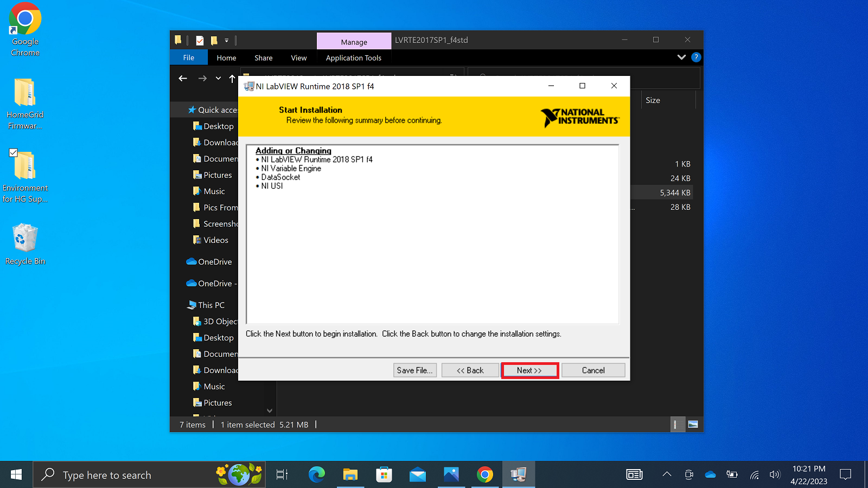Open Desktop under Quick access
The width and height of the screenshot is (868, 488).
pyautogui.click(x=214, y=126)
